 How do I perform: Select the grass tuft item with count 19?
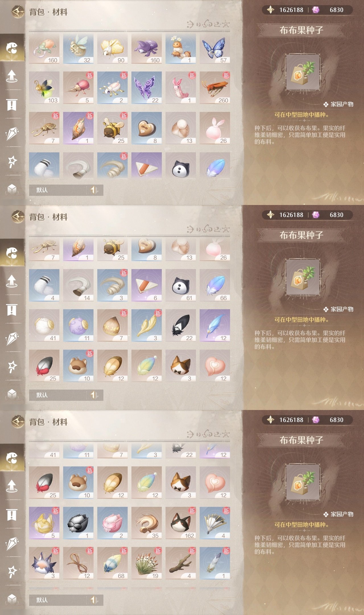(146, 563)
